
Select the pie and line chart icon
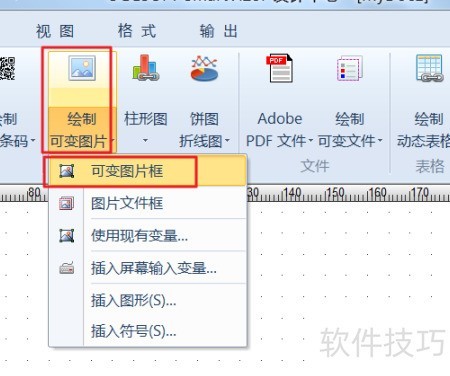point(204,68)
